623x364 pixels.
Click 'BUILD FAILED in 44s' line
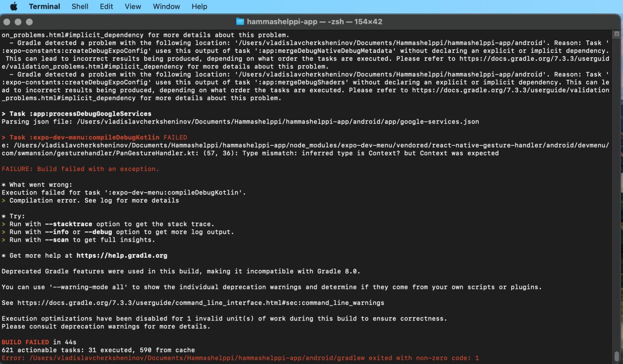pos(39,342)
